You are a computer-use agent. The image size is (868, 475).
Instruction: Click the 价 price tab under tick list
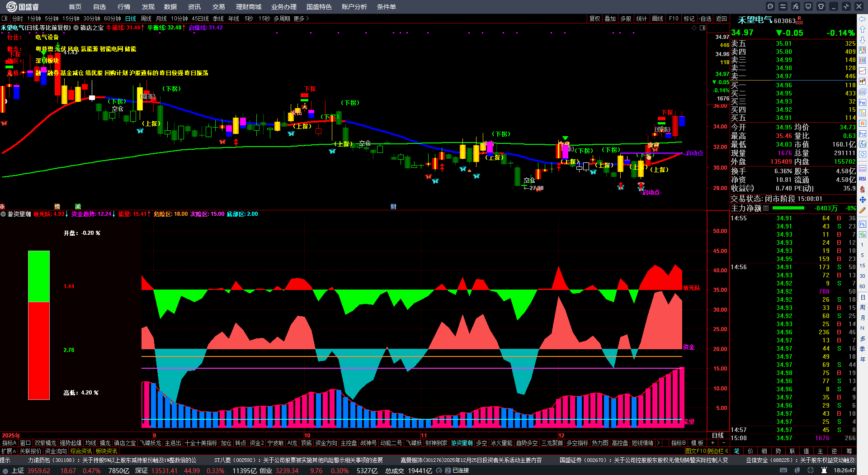coord(750,451)
